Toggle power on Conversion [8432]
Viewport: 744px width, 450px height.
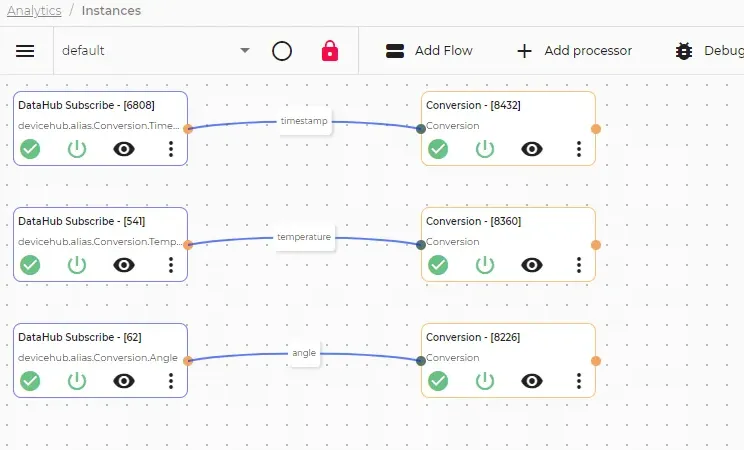485,149
